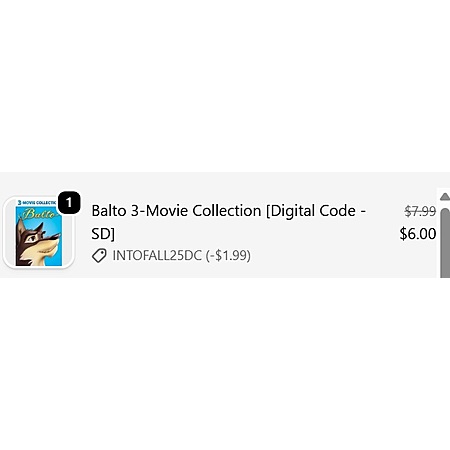Click the gray cart item row background
This screenshot has width=450, height=450.
(218, 225)
